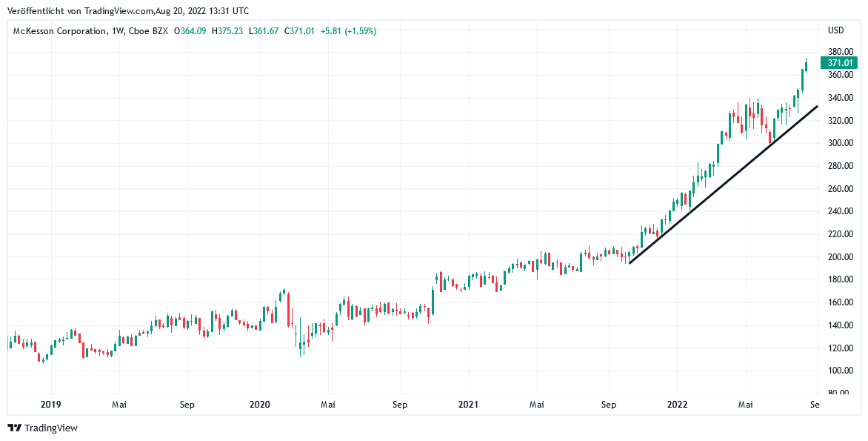The image size is (868, 441).
Task: Click the 2020 time axis label
Action: (260, 405)
